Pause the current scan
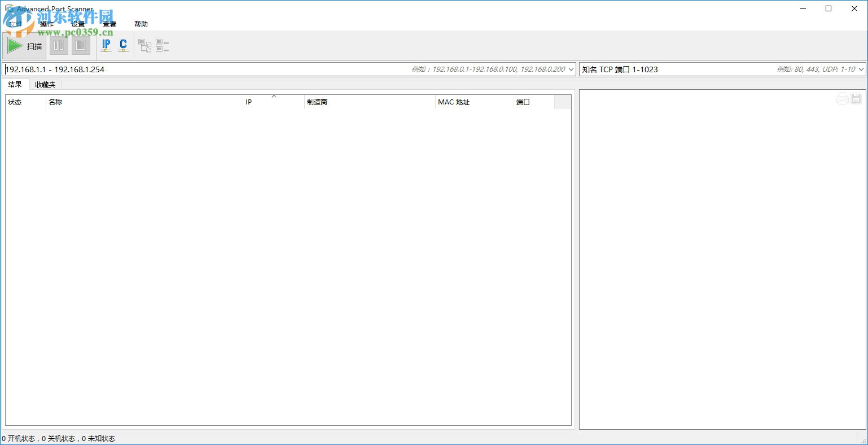868x445 pixels. point(59,45)
